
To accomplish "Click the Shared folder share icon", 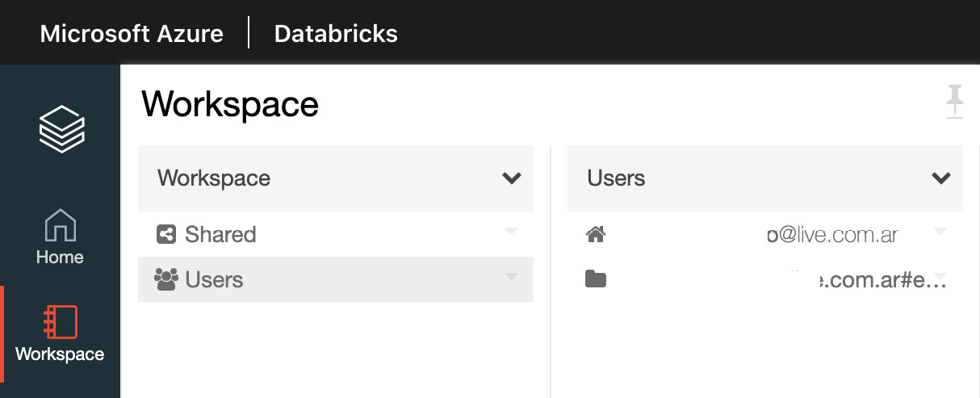I will tap(165, 235).
